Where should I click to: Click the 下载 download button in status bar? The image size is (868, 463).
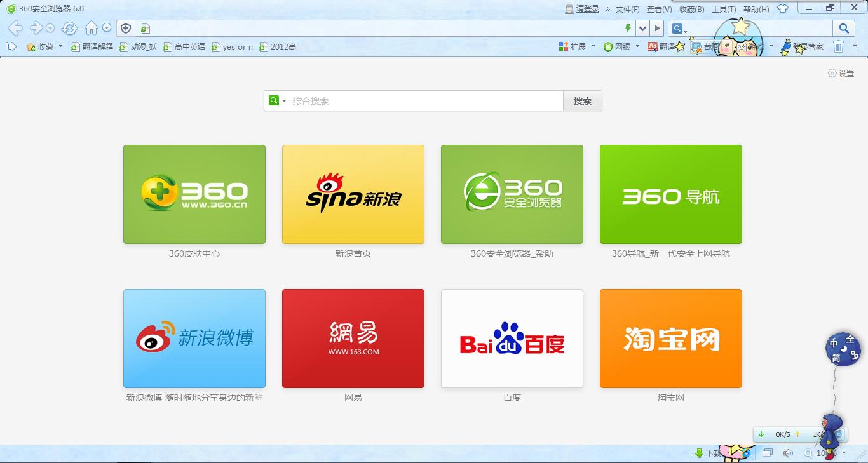[x=708, y=453]
